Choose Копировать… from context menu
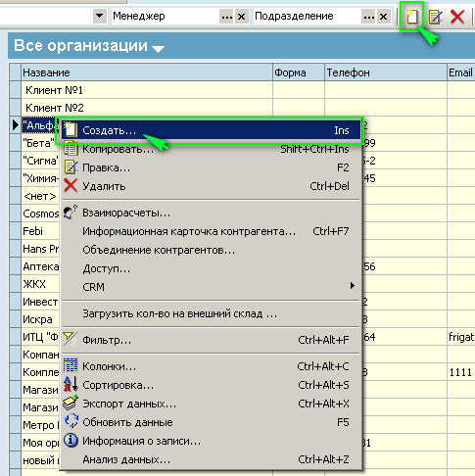475x476 pixels. [x=212, y=149]
